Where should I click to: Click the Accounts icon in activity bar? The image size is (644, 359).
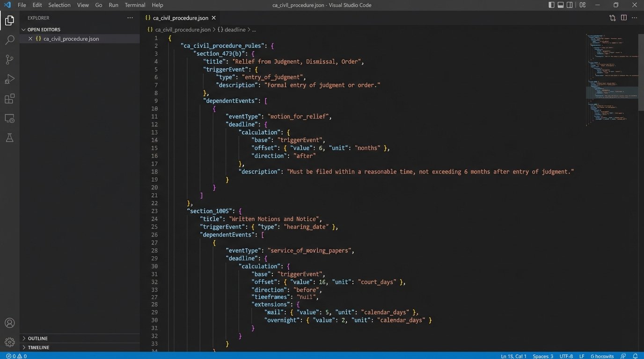(9, 323)
